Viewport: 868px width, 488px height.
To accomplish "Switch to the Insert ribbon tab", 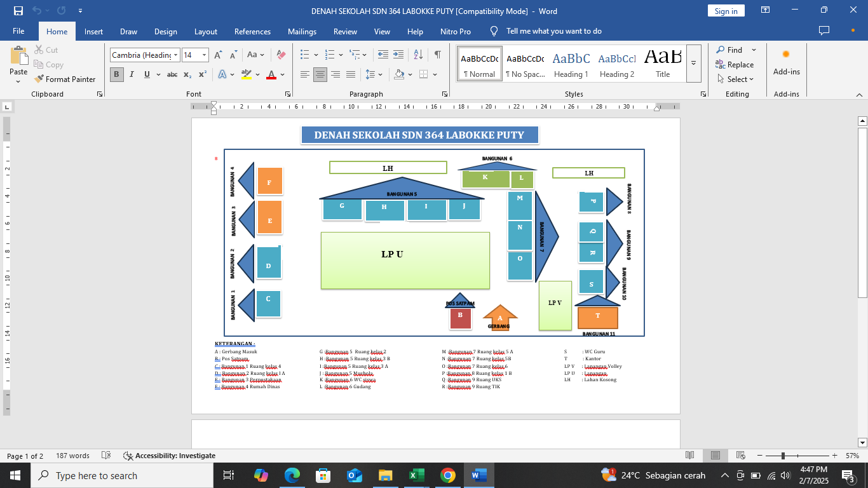I will click(93, 31).
